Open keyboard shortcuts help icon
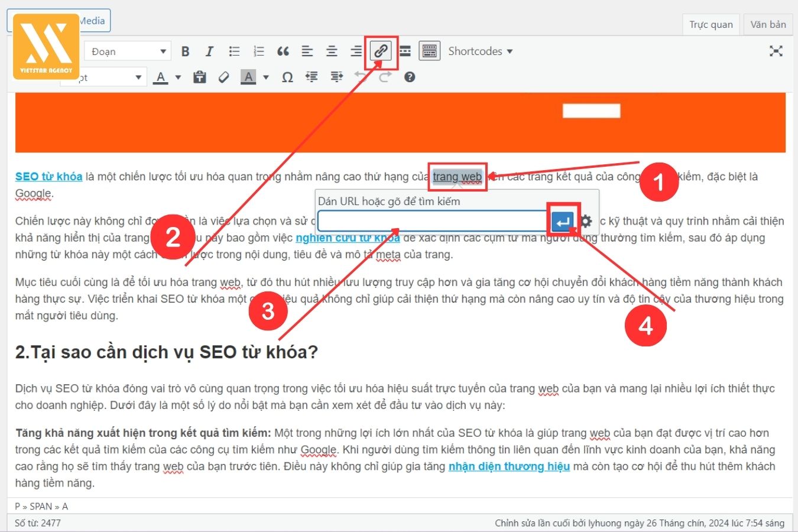The height and width of the screenshot is (532, 798). [410, 77]
